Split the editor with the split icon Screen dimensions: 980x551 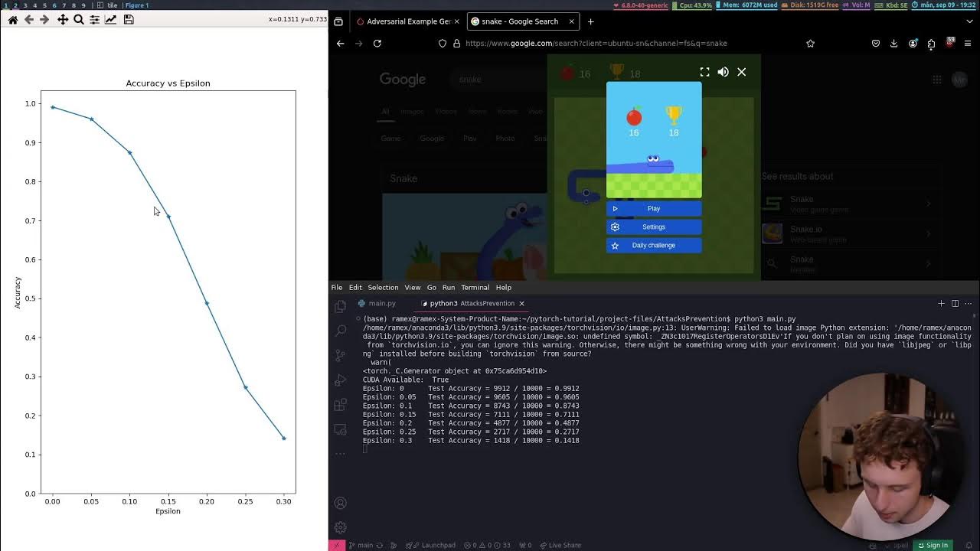point(955,304)
